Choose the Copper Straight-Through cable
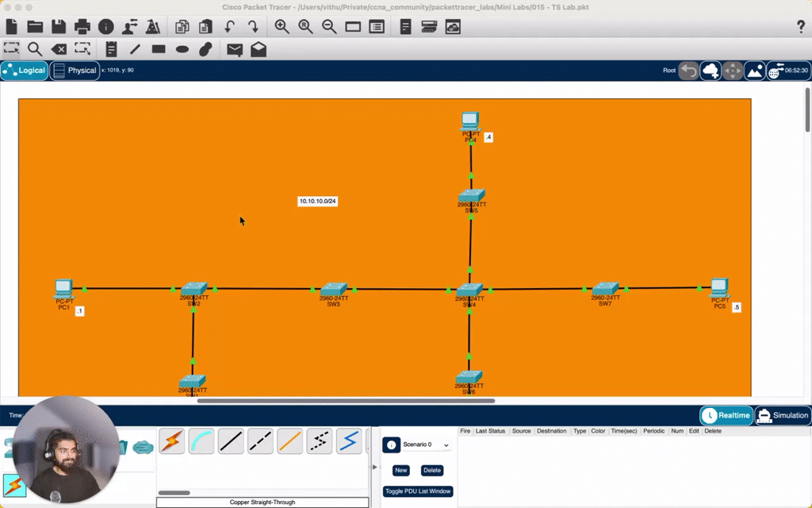The height and width of the screenshot is (508, 812). (x=231, y=441)
